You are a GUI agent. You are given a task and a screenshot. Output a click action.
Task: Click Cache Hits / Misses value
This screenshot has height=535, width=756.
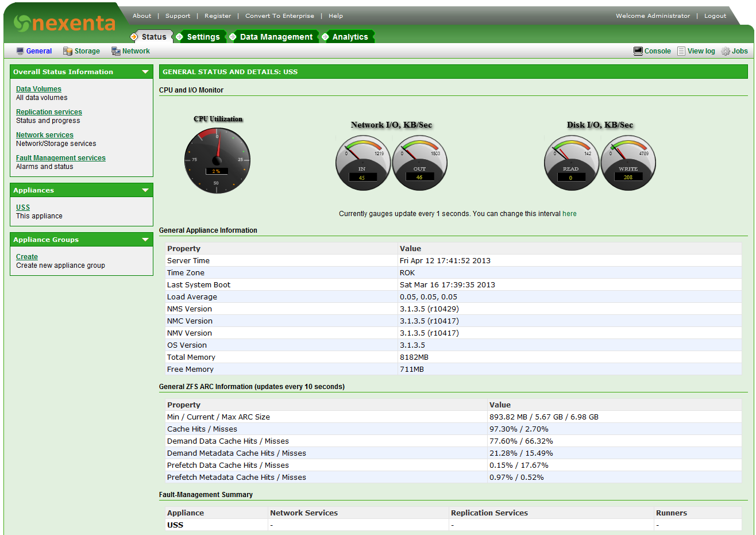click(x=519, y=429)
